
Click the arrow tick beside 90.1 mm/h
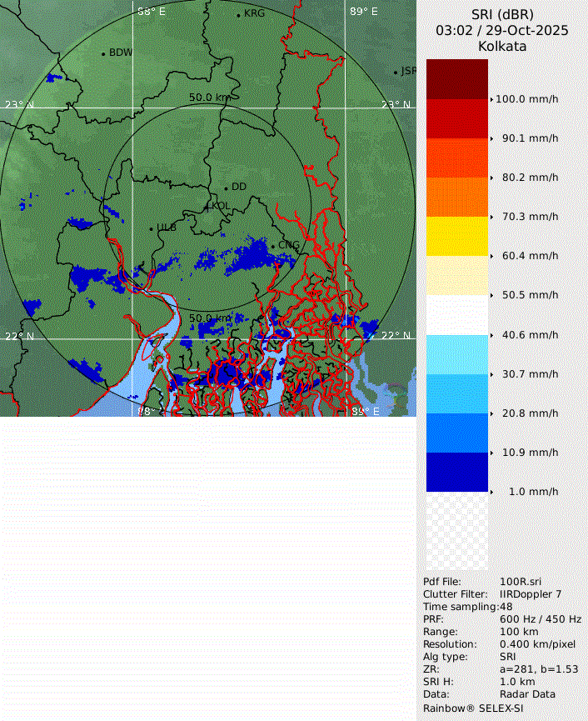coord(491,138)
